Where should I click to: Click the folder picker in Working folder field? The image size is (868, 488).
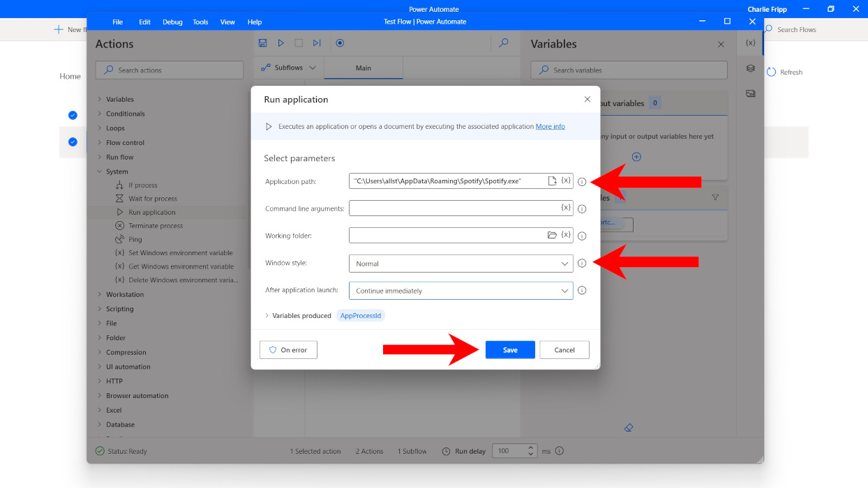coord(554,235)
